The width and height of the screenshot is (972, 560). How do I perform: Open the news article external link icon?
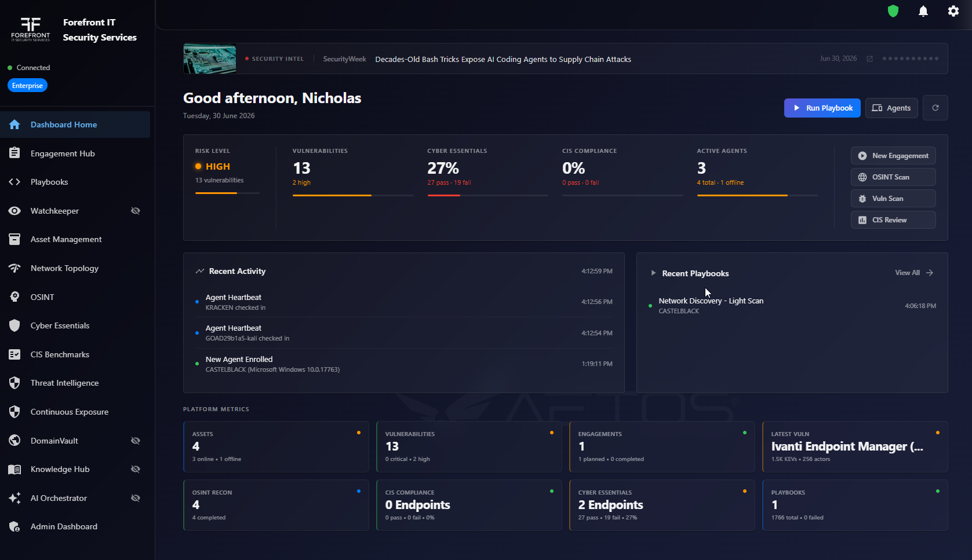tap(869, 59)
